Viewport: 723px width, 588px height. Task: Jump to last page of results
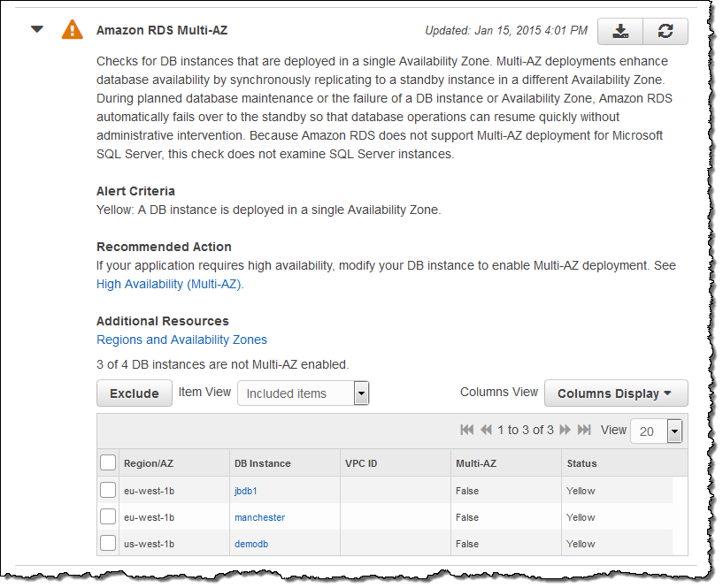(584, 431)
